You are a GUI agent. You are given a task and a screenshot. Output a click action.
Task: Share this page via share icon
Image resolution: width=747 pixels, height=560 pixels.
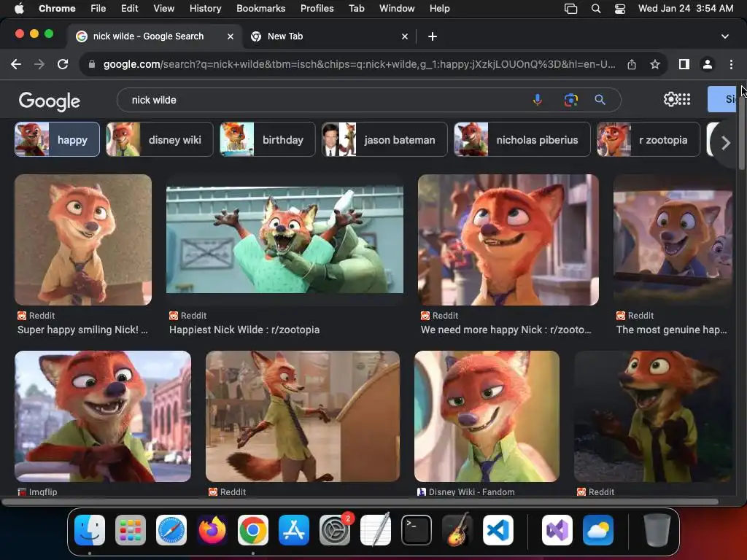click(632, 64)
